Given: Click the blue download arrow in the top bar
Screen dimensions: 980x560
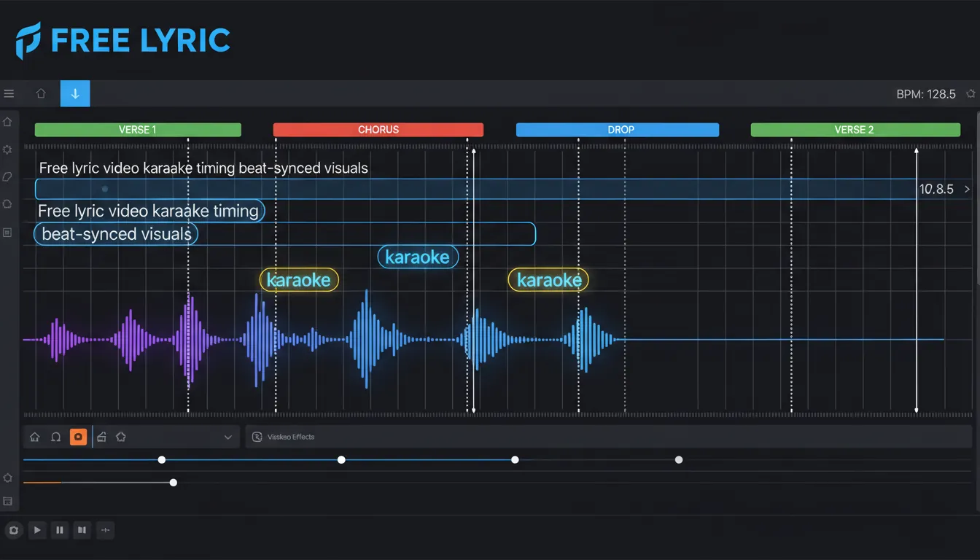Looking at the screenshot, I should [74, 93].
